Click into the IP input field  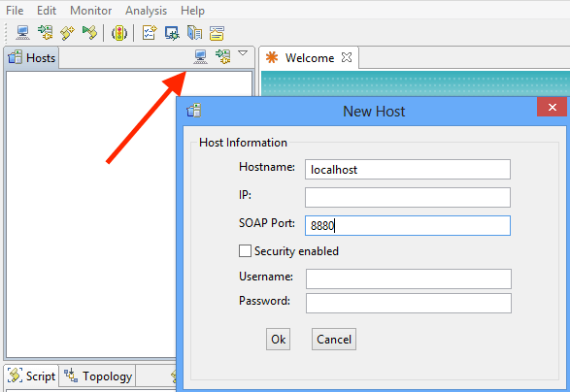click(x=408, y=197)
